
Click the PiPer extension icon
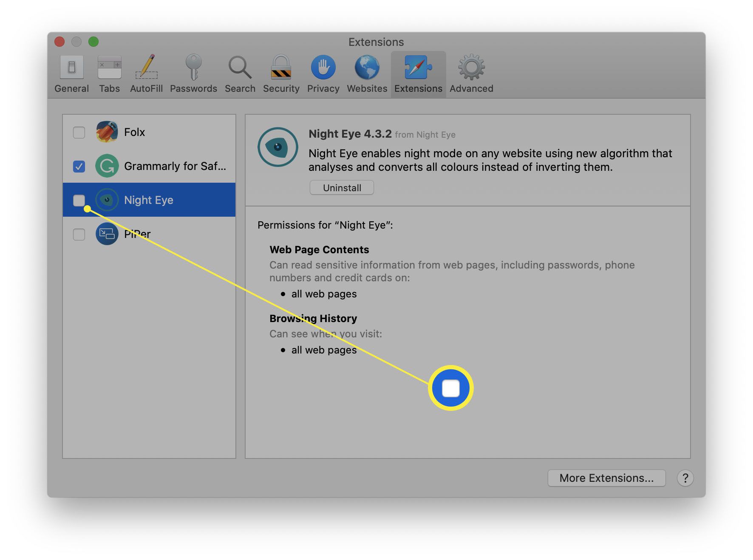click(x=107, y=234)
